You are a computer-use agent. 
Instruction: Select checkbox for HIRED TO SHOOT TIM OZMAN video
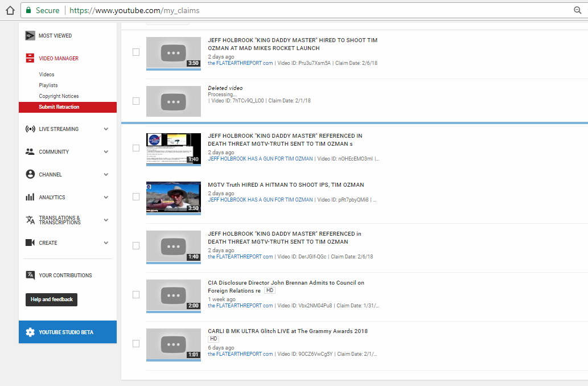[136, 52]
